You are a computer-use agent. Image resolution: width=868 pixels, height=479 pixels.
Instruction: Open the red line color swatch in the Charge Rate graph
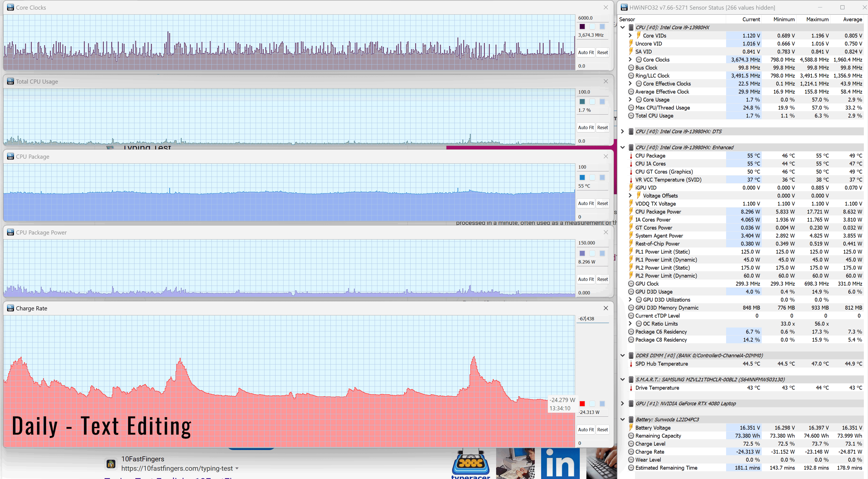click(582, 404)
